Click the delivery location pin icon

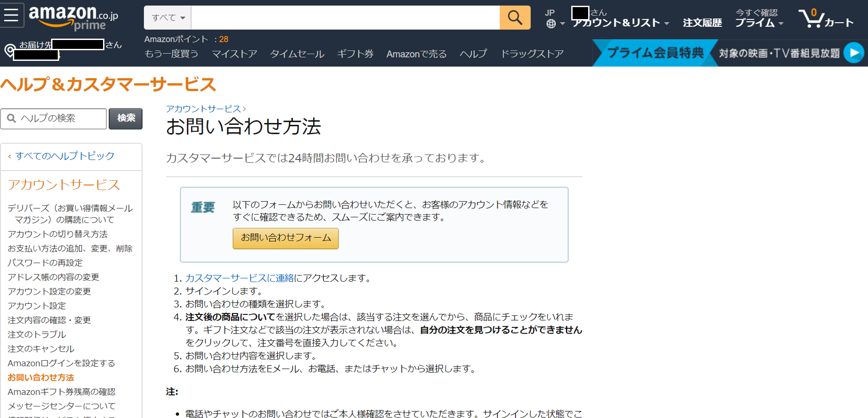(x=9, y=51)
